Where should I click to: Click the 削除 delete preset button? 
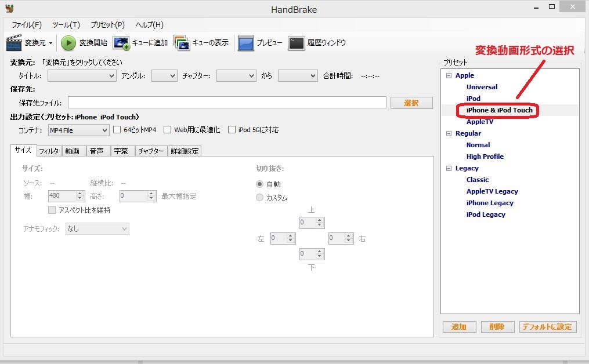[x=497, y=327]
